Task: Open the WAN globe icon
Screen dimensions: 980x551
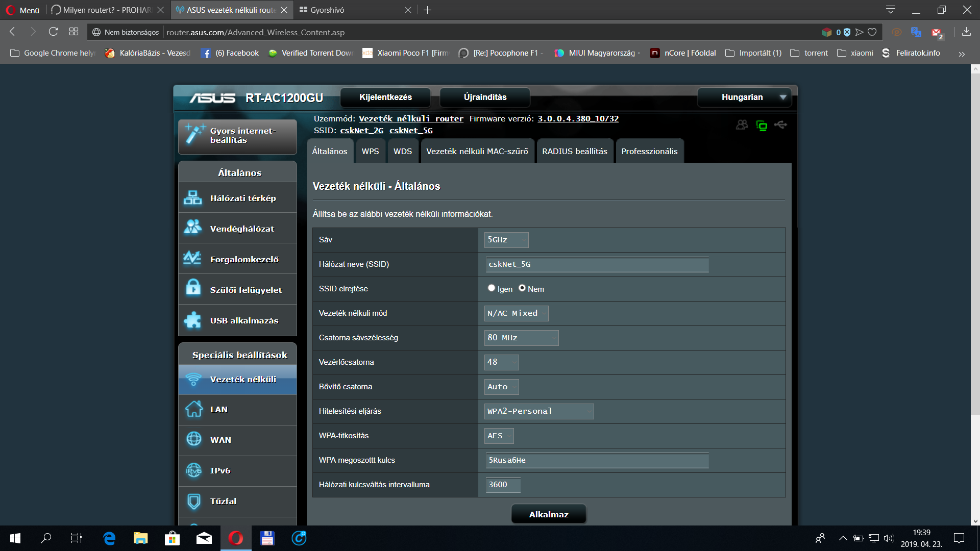Action: tap(194, 439)
